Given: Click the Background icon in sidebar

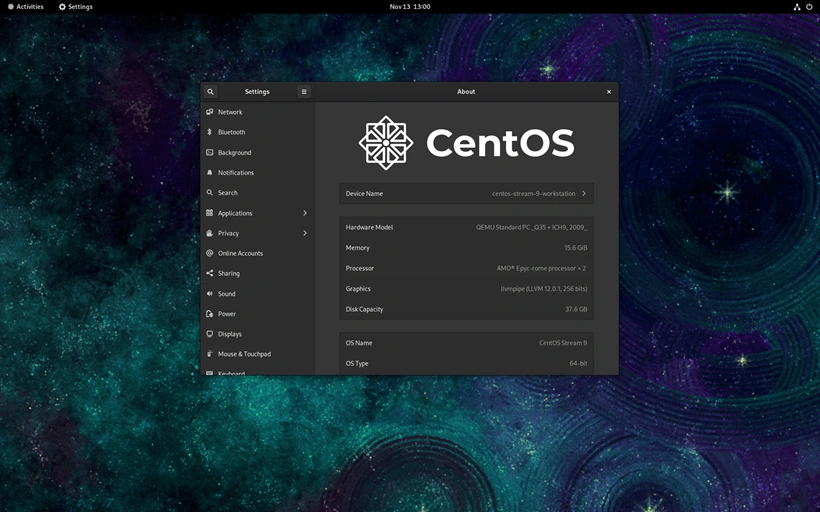Looking at the screenshot, I should (209, 152).
